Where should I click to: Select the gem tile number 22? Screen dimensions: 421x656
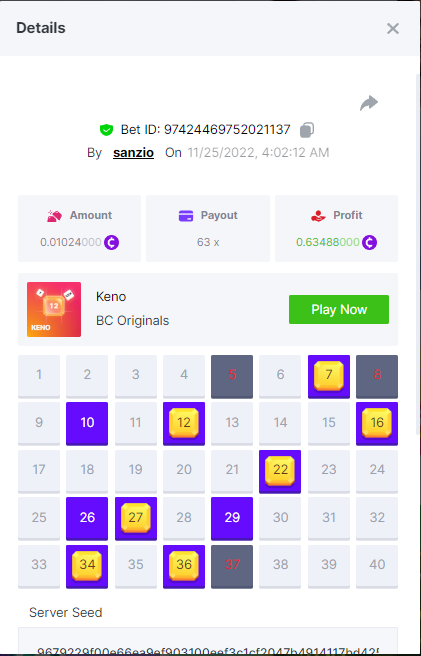pos(280,471)
